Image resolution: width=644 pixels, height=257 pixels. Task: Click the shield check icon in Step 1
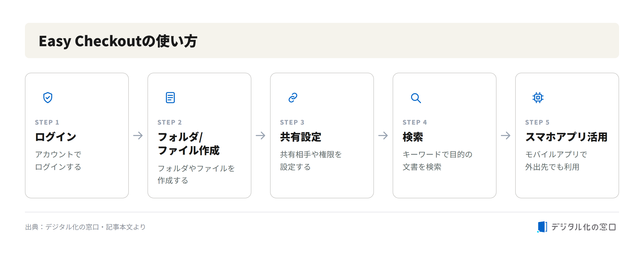48,98
